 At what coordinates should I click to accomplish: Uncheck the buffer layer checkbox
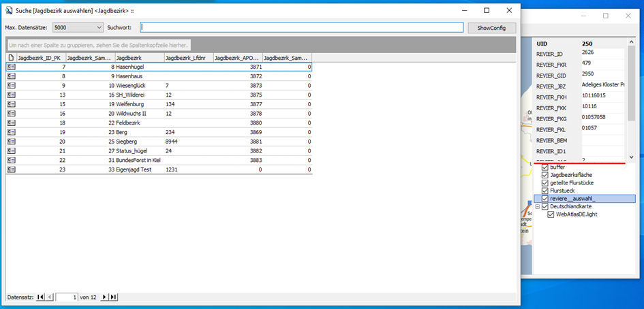coord(545,167)
